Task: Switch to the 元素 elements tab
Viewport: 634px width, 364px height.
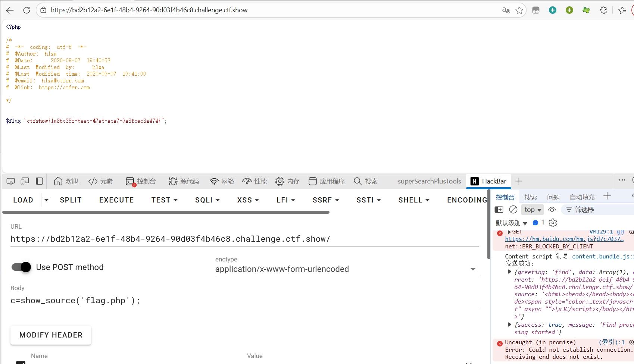Action: coord(100,181)
